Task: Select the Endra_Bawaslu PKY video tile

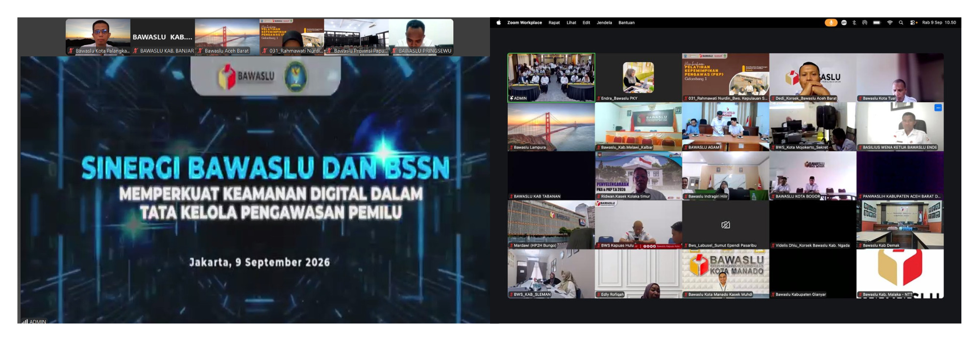Action: (638, 77)
